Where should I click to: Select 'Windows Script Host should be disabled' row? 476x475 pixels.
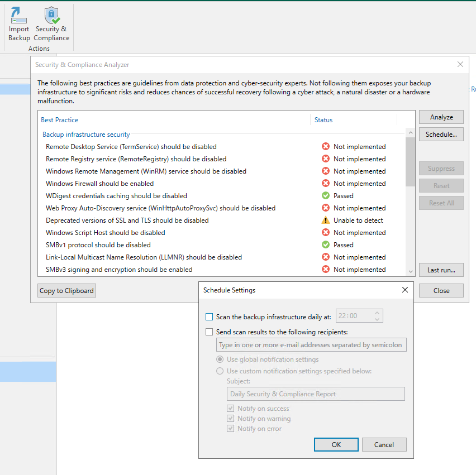pyautogui.click(x=222, y=232)
